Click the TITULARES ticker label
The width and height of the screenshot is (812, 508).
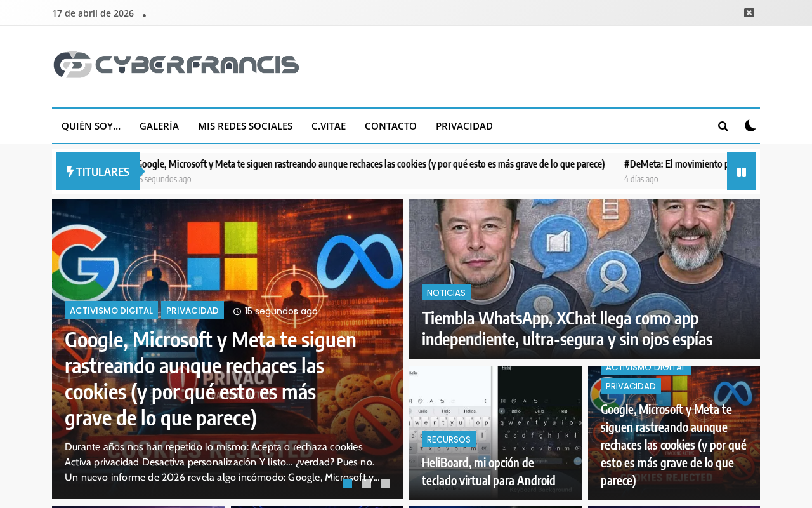coord(98,171)
